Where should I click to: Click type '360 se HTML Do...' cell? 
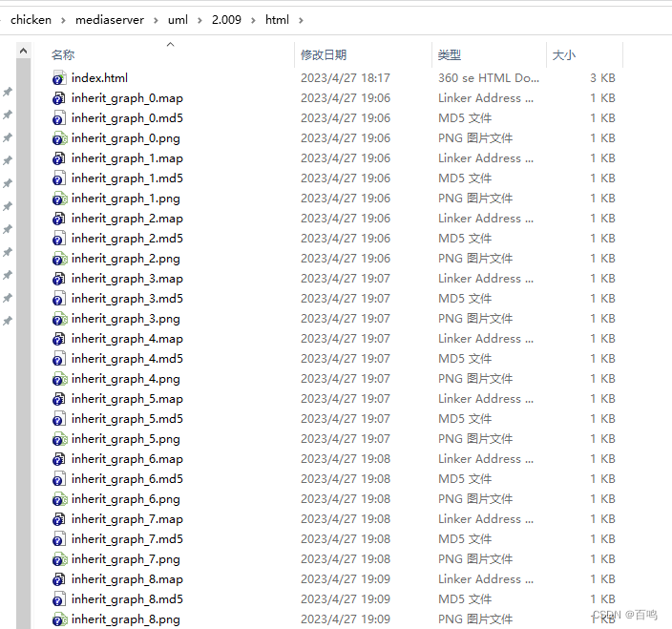pyautogui.click(x=489, y=78)
